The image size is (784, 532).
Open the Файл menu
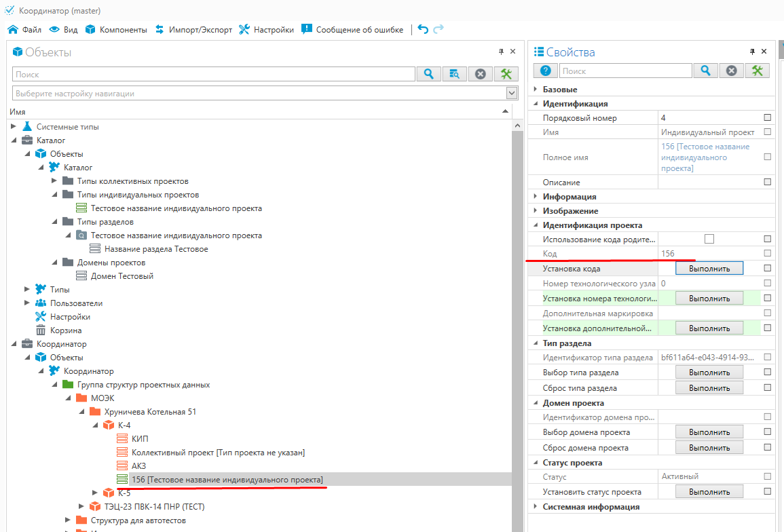[24, 30]
